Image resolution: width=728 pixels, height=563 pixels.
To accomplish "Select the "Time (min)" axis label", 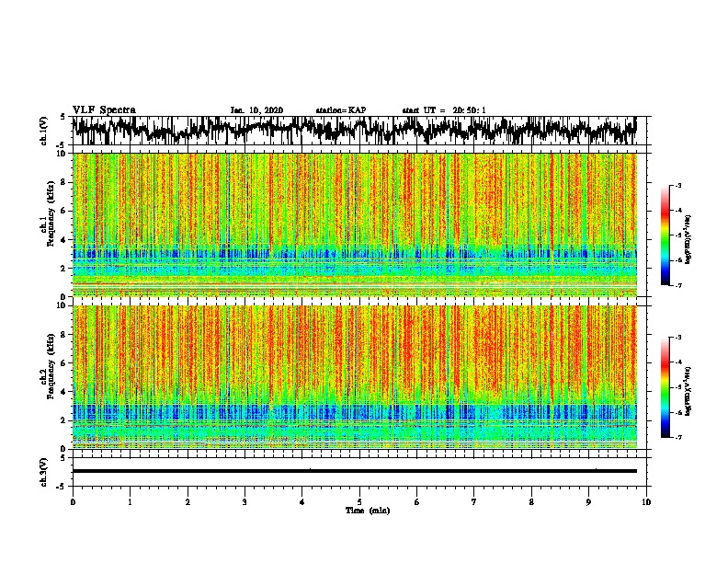I will tap(368, 511).
